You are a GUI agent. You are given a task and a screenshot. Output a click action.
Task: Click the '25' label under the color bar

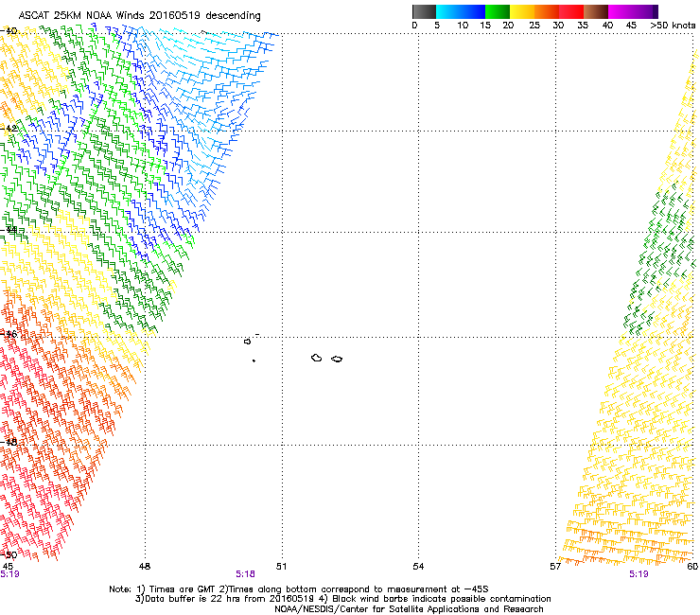pyautogui.click(x=534, y=26)
